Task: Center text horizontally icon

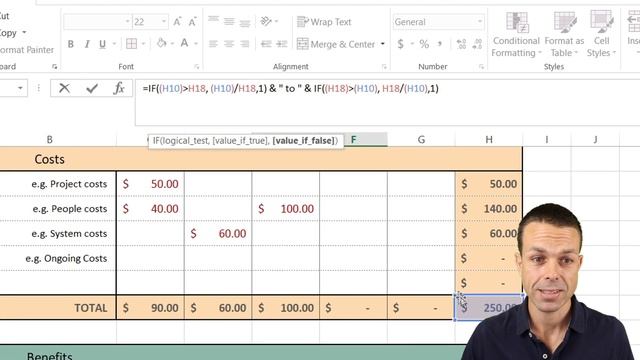Action: point(229,44)
